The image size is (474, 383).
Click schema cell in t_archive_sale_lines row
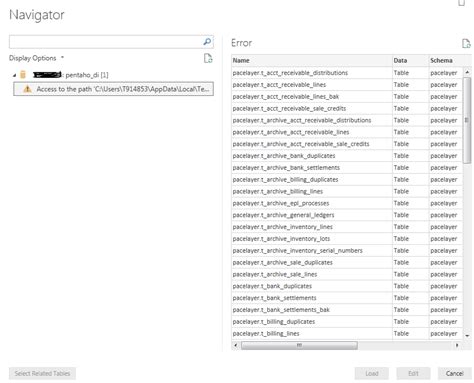tap(445, 274)
